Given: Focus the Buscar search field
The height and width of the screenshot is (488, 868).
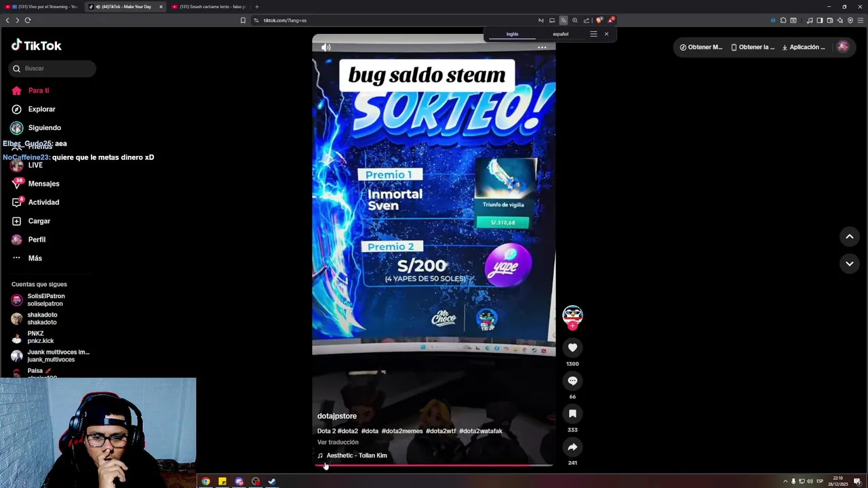Looking at the screenshot, I should [52, 68].
